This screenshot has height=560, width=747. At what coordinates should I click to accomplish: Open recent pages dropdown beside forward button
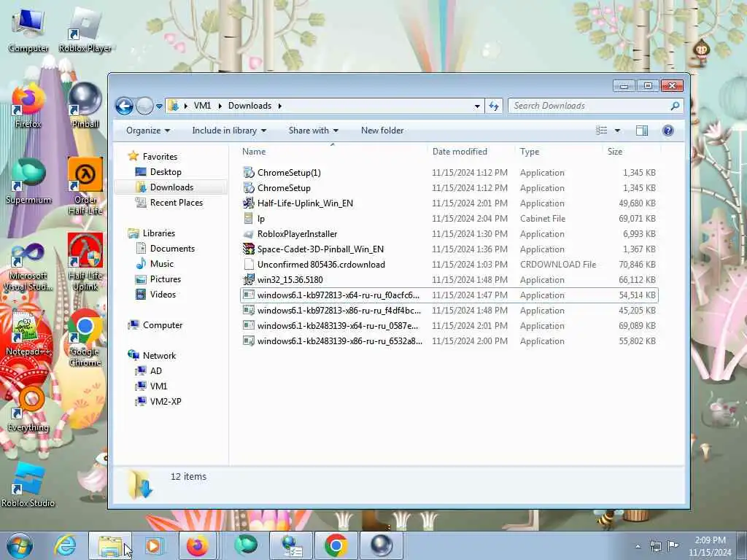click(x=159, y=106)
